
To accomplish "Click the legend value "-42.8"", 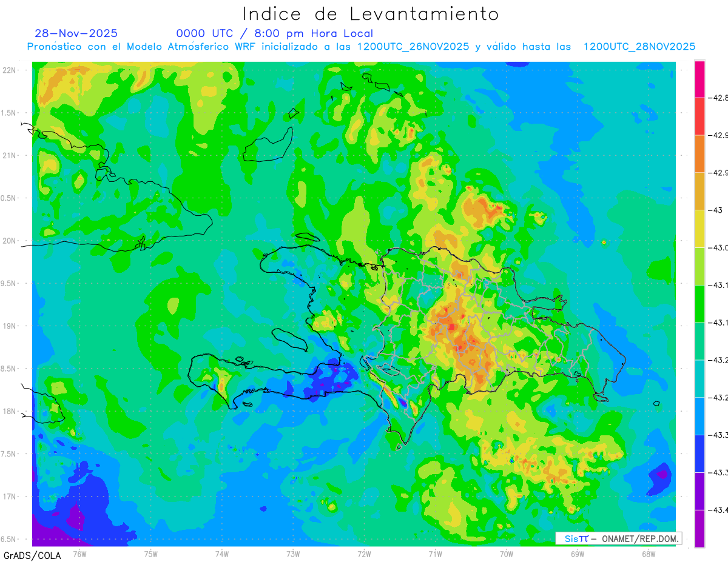I will point(718,98).
